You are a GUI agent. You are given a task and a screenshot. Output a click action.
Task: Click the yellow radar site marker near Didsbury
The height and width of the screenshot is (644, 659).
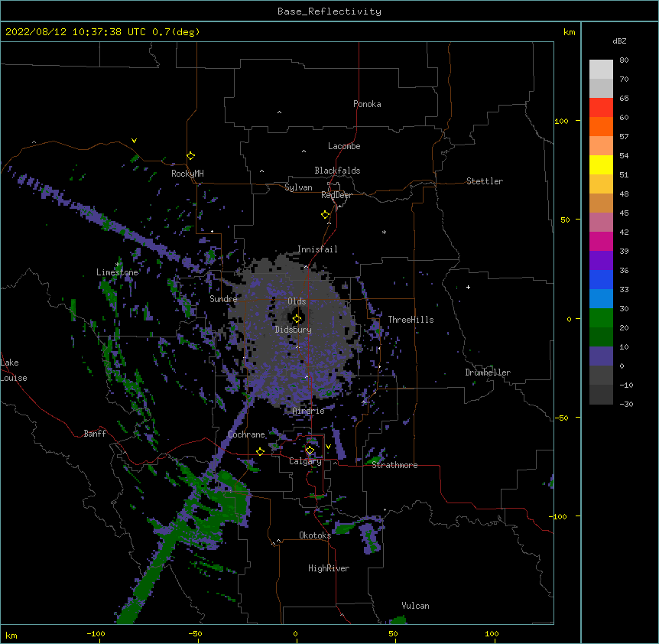(297, 318)
